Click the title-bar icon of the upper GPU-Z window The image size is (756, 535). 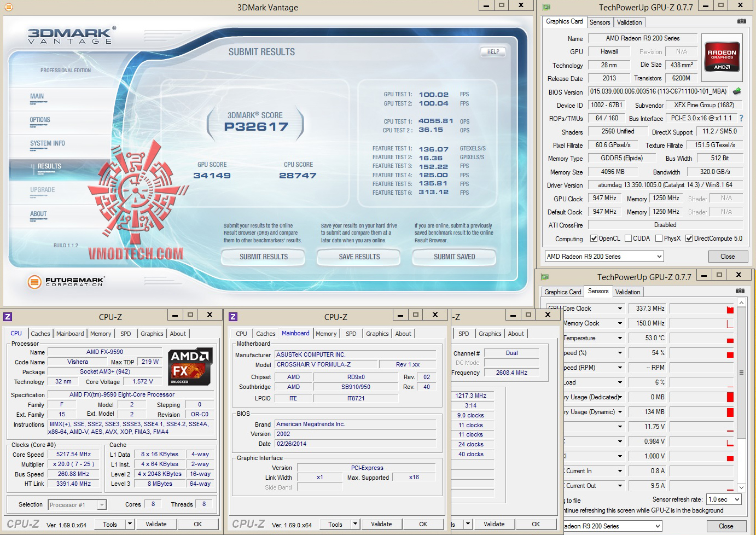click(x=546, y=7)
